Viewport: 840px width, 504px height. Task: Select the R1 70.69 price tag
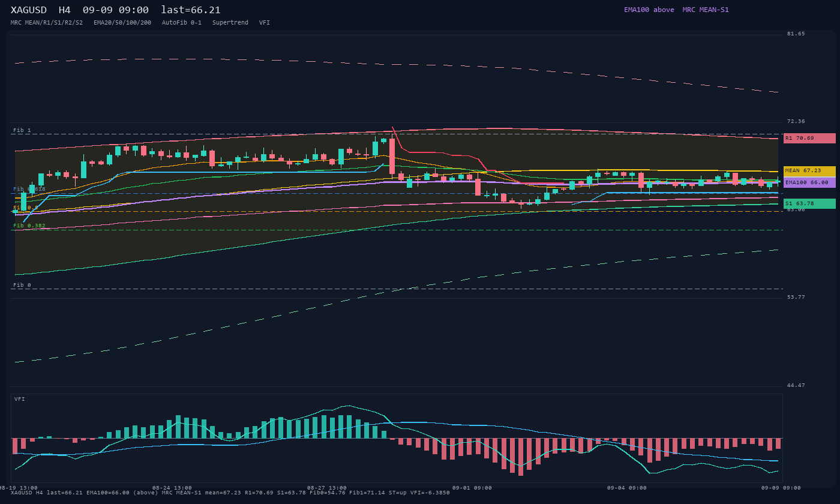809,139
